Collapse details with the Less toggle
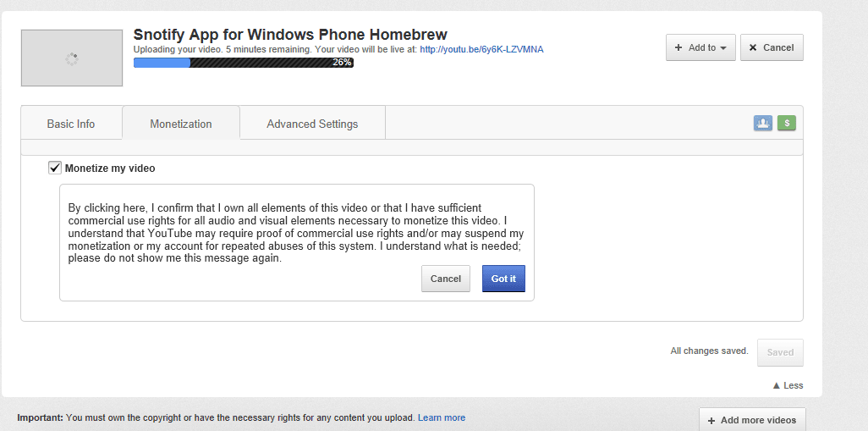 pos(788,385)
